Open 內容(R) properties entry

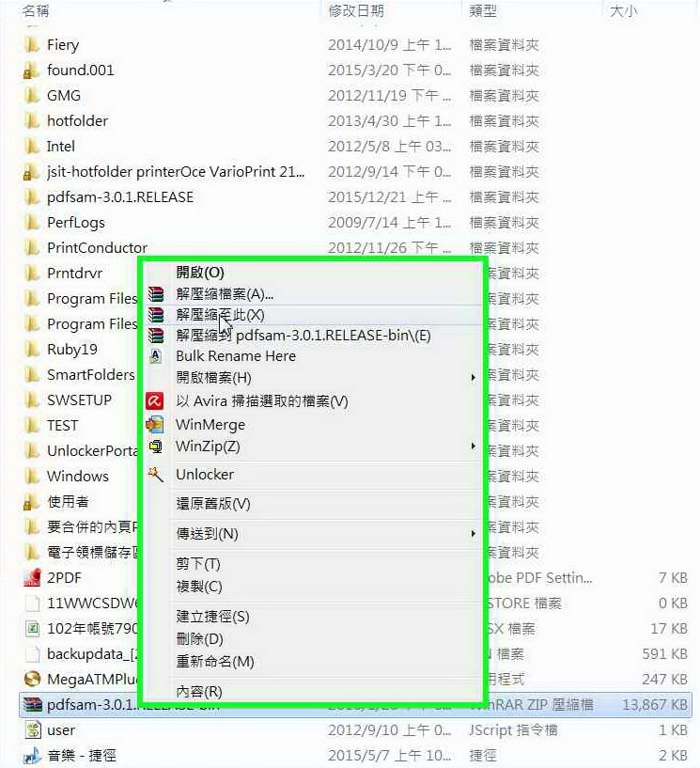(x=199, y=692)
